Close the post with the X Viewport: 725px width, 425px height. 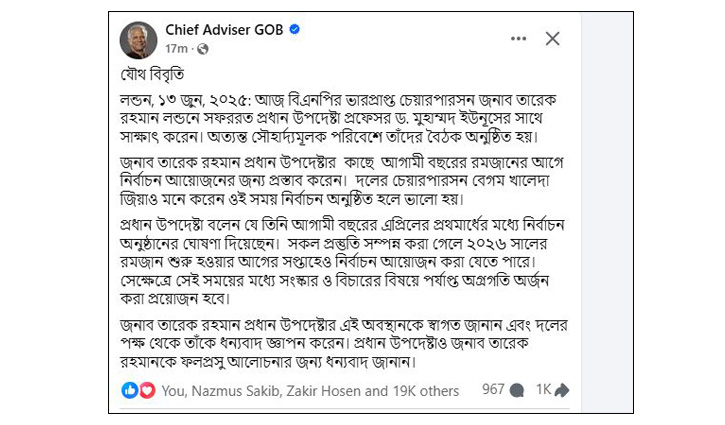pos(552,39)
